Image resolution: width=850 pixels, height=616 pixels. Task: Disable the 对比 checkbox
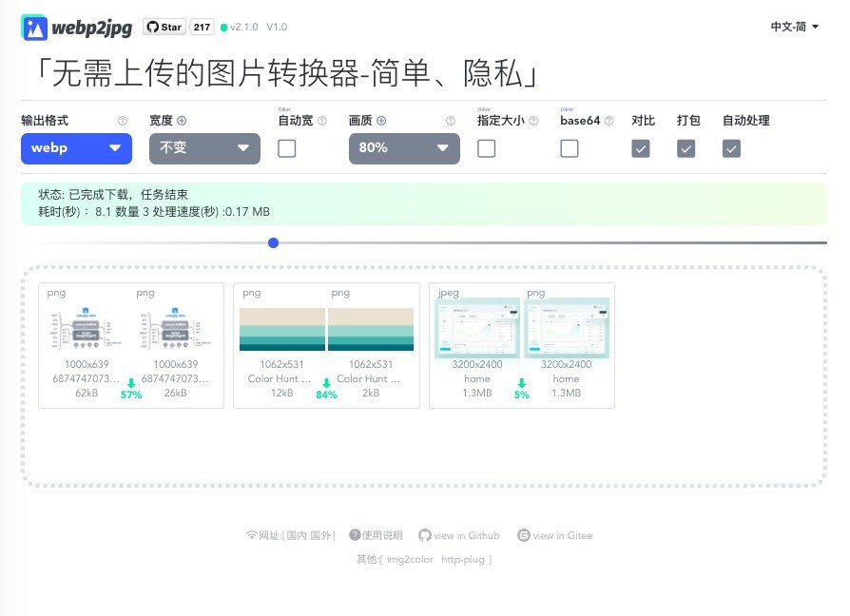(x=642, y=148)
